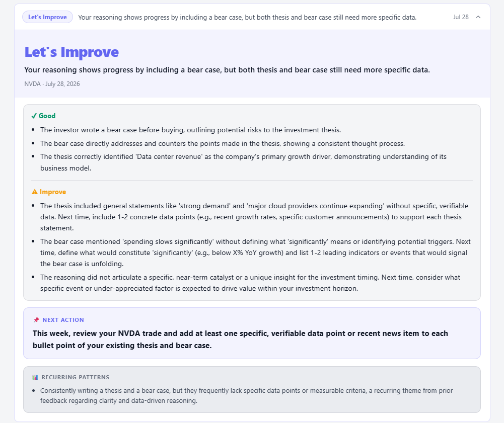
Task: Click the large Let's Improve heading
Action: 71,52
